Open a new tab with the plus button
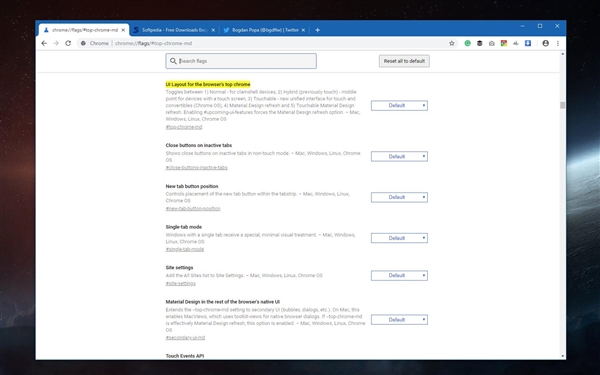This screenshot has width=600, height=375. (x=317, y=30)
